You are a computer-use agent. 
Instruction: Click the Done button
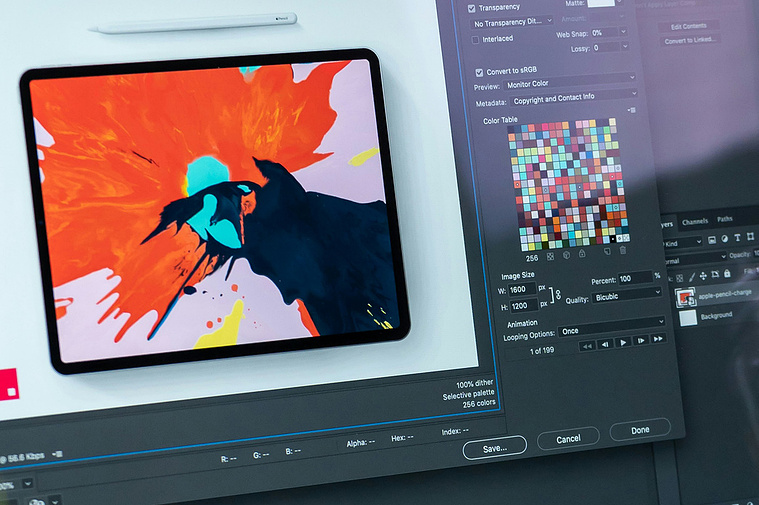point(640,430)
